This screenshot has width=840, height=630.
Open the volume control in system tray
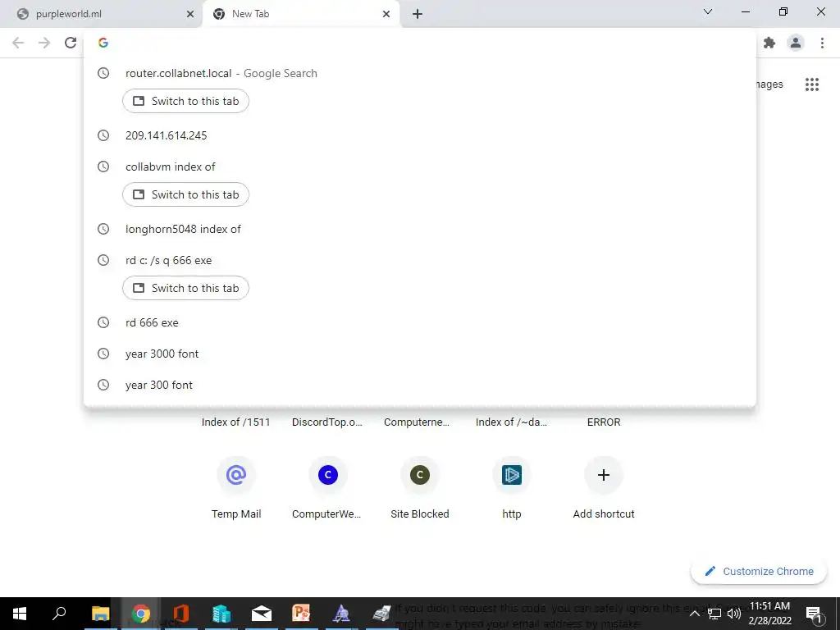point(734,614)
